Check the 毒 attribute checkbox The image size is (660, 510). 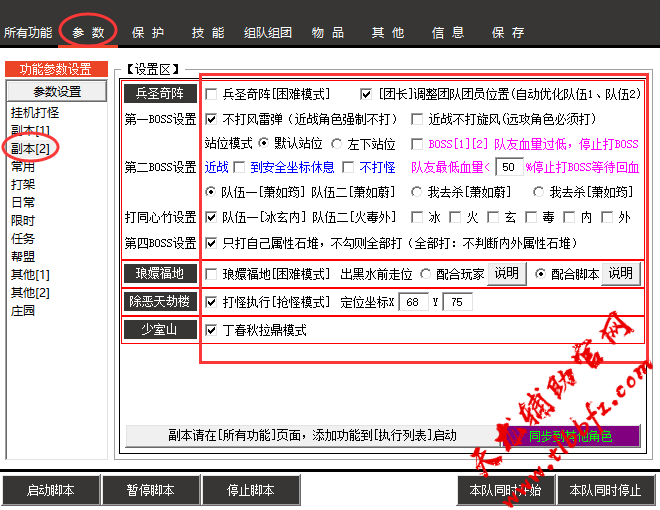coord(531,217)
